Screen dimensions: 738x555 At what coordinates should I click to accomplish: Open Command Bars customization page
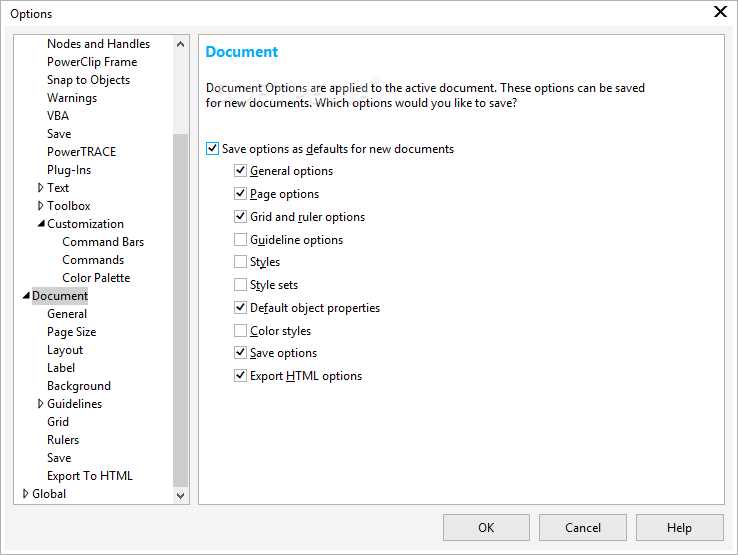coord(103,241)
